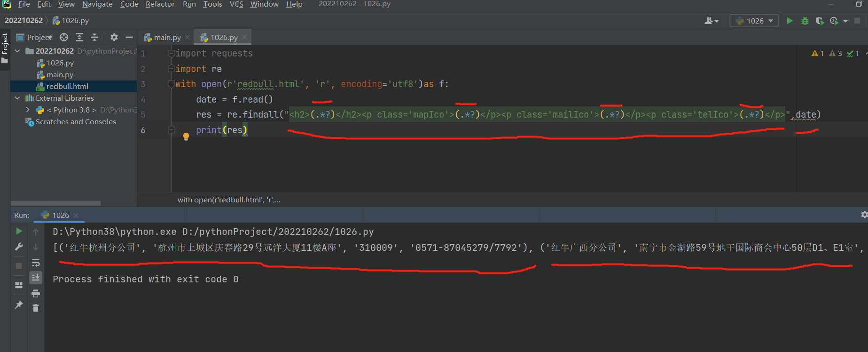Clear console output with trash icon

[36, 308]
